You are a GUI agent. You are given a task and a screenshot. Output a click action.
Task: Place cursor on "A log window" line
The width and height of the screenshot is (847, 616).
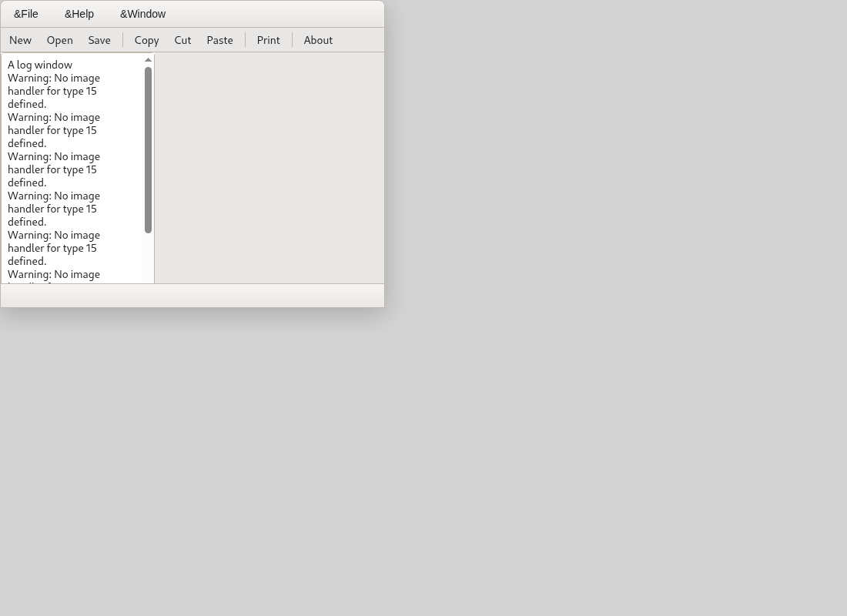tap(40, 65)
